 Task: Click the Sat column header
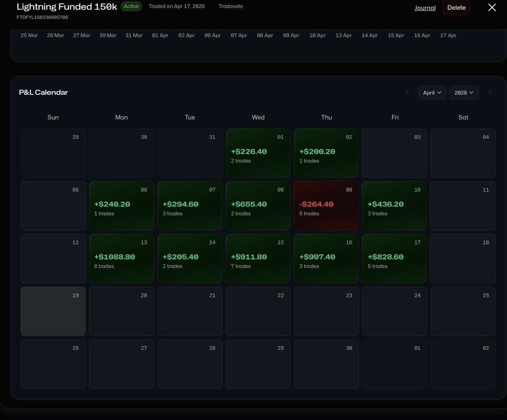(463, 117)
